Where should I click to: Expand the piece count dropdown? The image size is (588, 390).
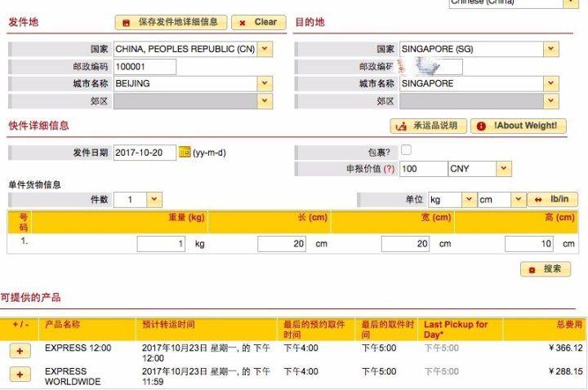(154, 200)
